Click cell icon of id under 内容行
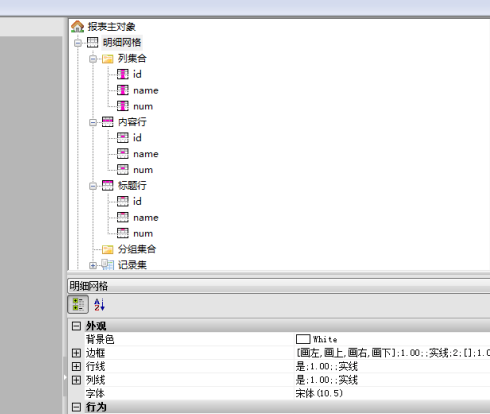 pos(123,138)
